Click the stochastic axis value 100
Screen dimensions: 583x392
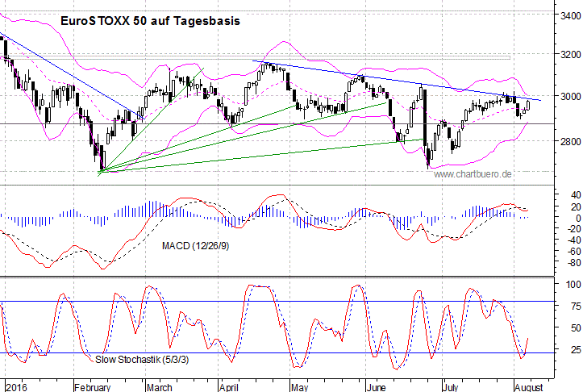pos(573,285)
